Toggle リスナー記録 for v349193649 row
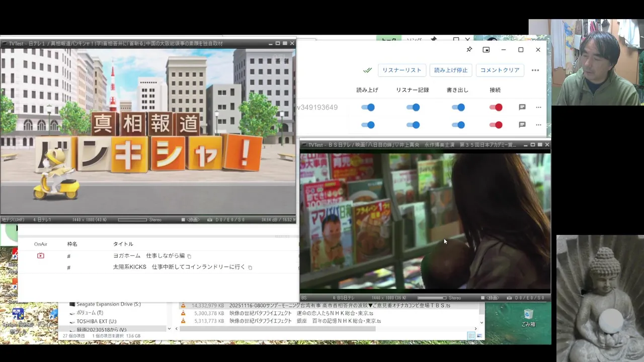644x362 pixels. click(413, 107)
